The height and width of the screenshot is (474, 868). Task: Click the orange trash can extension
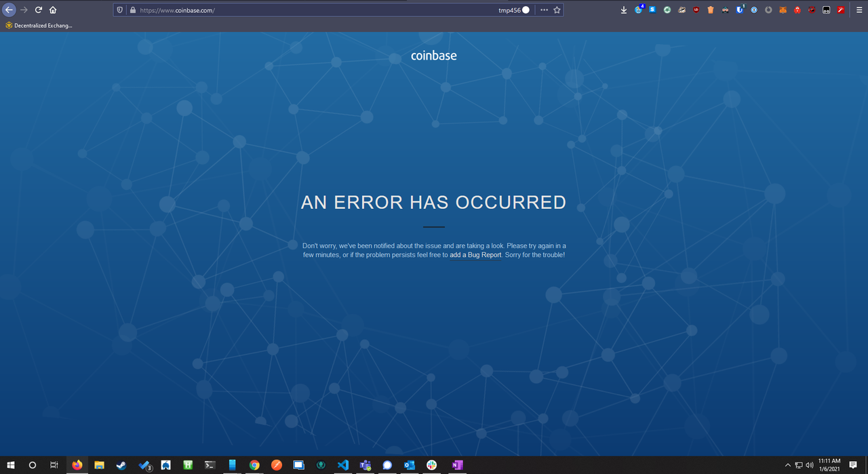711,9
